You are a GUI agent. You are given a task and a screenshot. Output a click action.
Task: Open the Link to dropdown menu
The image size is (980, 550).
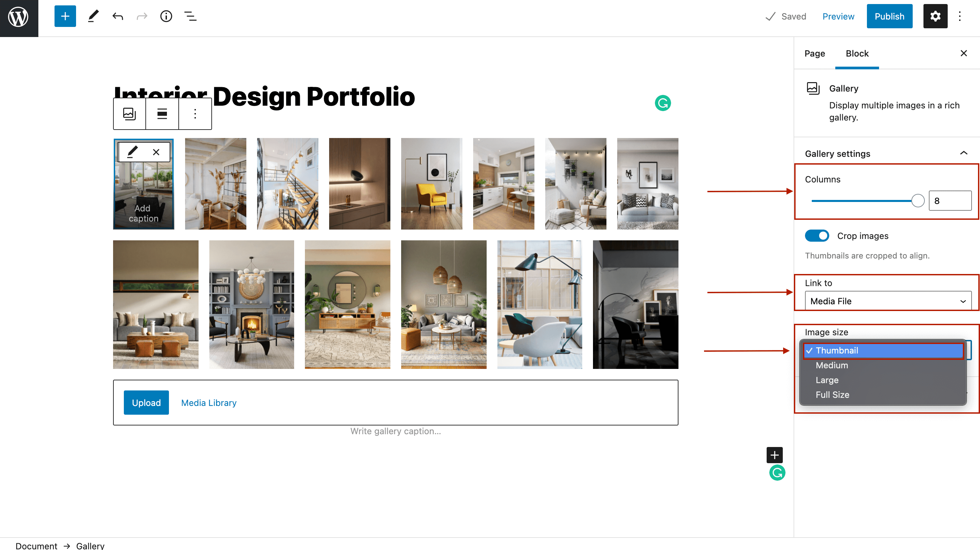(x=886, y=301)
